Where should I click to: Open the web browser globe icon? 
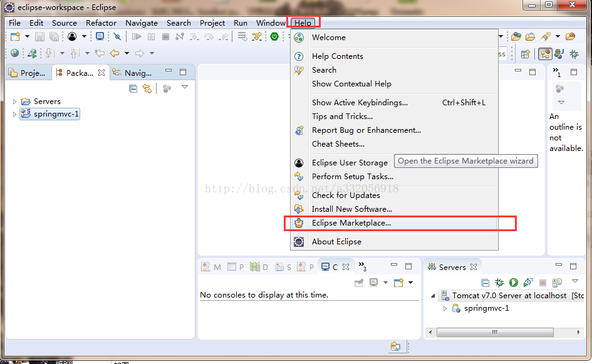[x=15, y=53]
